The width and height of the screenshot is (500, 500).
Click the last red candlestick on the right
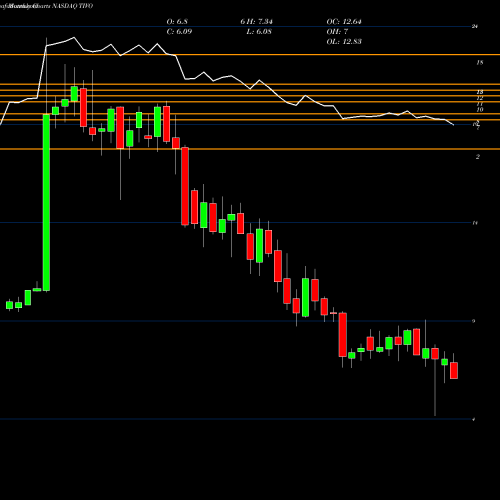454,370
